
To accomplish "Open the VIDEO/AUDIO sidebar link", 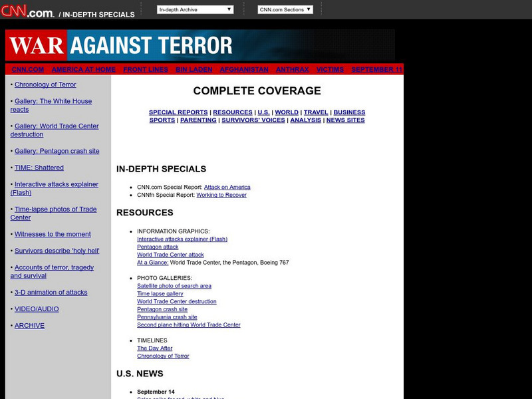I will click(x=37, y=309).
